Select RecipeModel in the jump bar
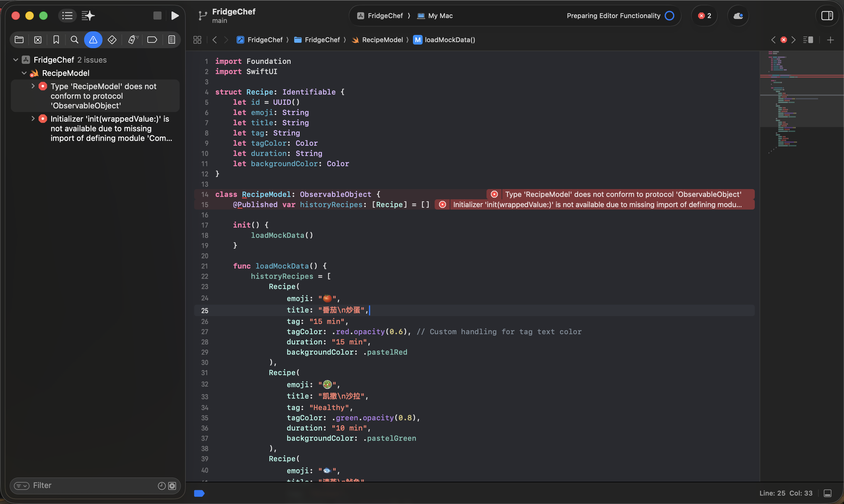The image size is (844, 504). coord(382,40)
